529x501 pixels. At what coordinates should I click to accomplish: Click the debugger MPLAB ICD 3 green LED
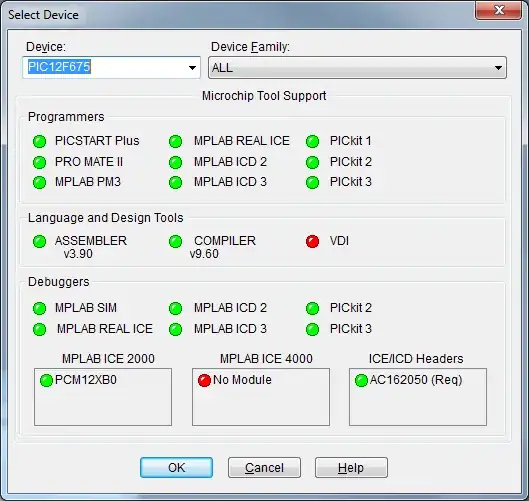point(175,329)
